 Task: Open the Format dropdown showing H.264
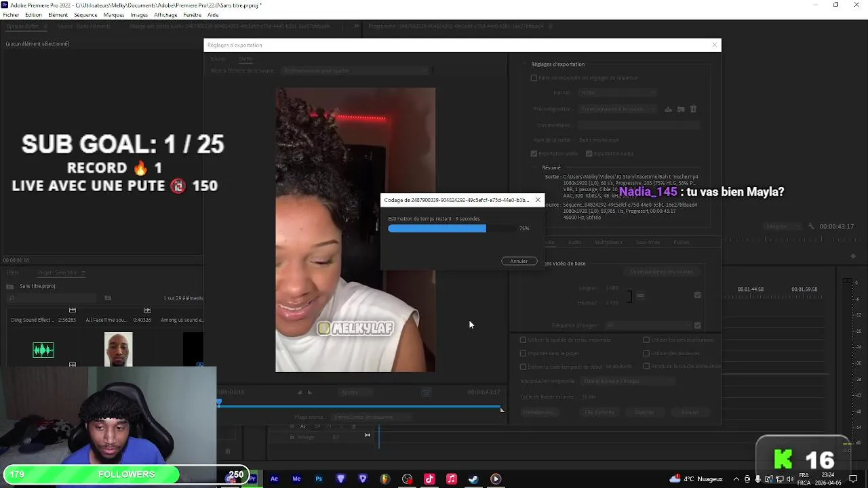(x=617, y=93)
